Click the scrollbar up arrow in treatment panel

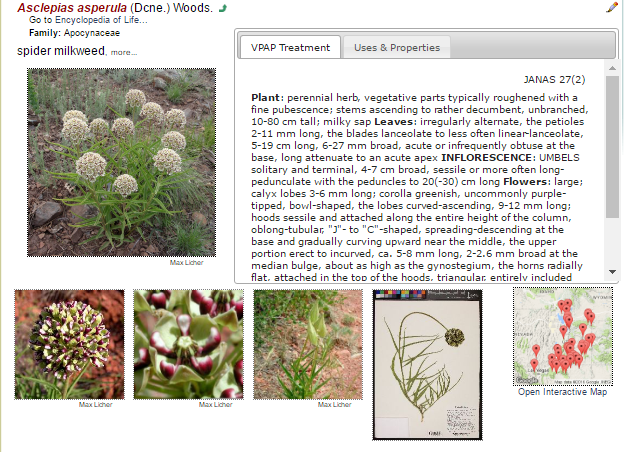(x=612, y=69)
